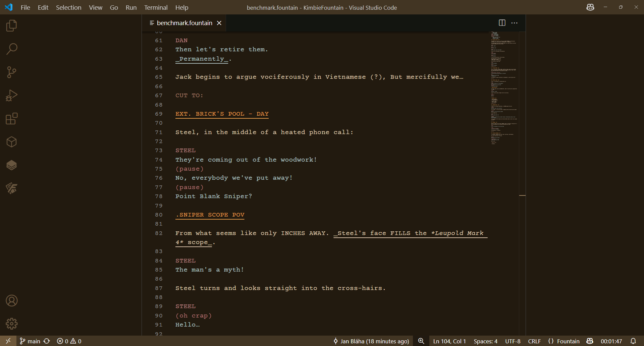Click Ln 104, Col 1 go-to-line indicator
Viewport: 644px width, 346px height.
click(x=449, y=341)
